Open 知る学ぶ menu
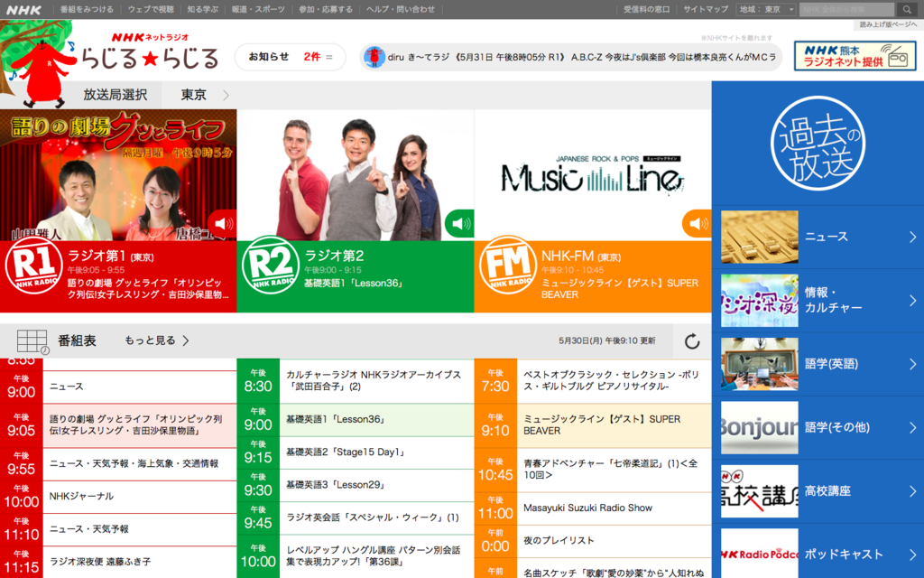 [203, 9]
